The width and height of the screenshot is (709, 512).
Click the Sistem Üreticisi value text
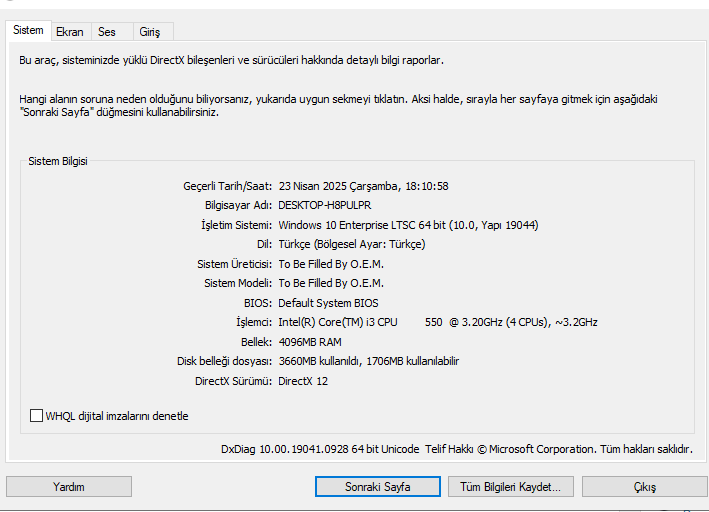pyautogui.click(x=331, y=264)
